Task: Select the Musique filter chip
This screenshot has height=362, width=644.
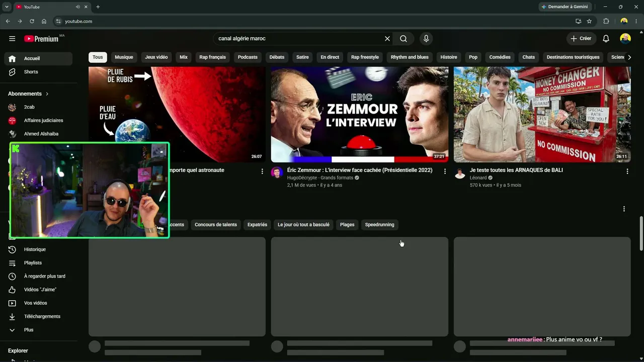Action: click(124, 57)
